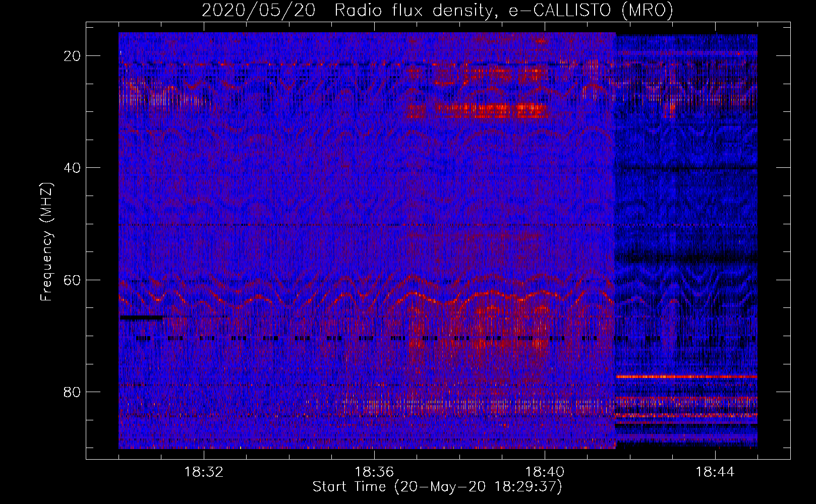Click the short black bar near 67 MHz
Screen dimensions: 816x504
coord(142,318)
